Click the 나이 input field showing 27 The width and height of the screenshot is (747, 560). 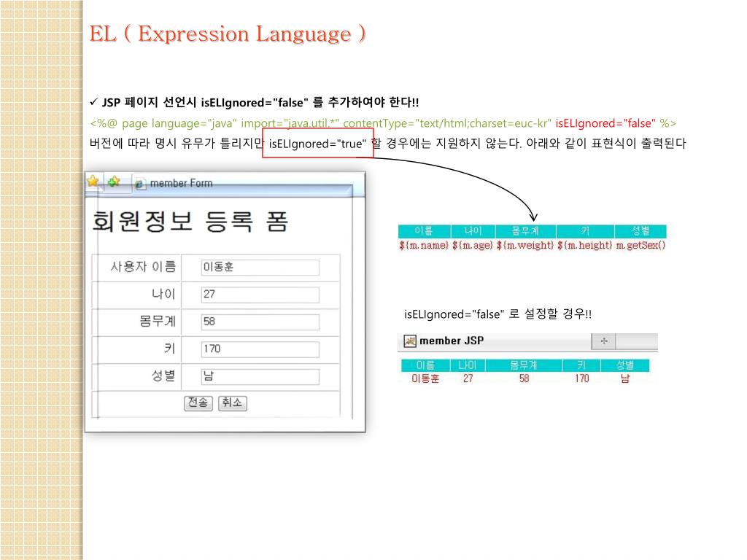[260, 295]
